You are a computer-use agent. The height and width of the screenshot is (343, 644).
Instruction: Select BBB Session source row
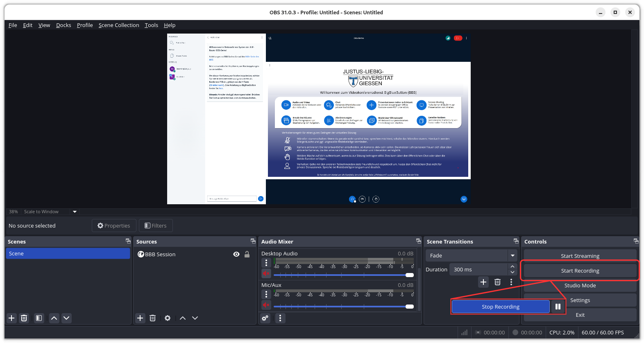(195, 254)
